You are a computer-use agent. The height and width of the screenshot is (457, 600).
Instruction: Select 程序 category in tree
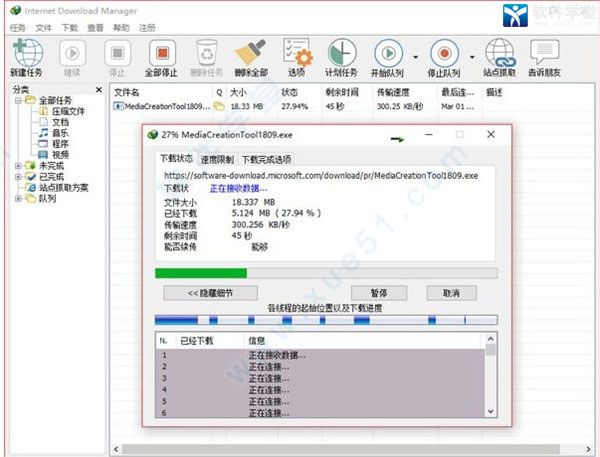pyautogui.click(x=60, y=144)
